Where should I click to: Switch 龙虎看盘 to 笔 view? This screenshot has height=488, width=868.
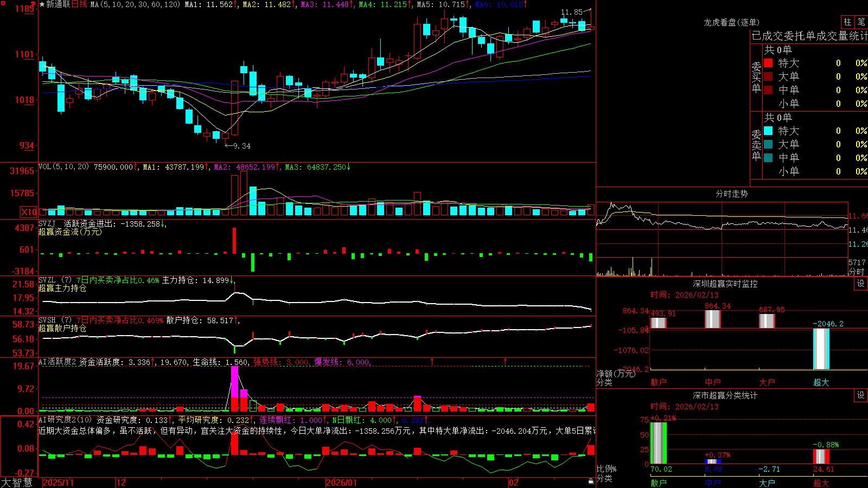click(861, 22)
